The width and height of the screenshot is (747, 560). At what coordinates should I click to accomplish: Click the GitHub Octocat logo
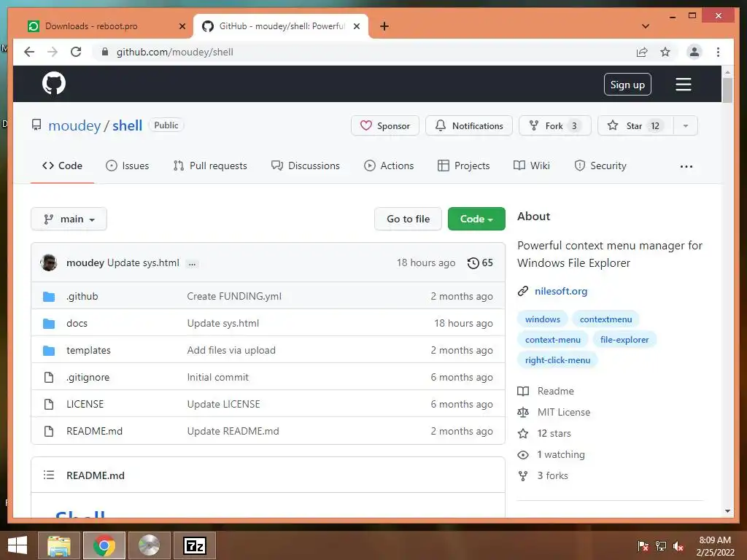[x=54, y=83]
